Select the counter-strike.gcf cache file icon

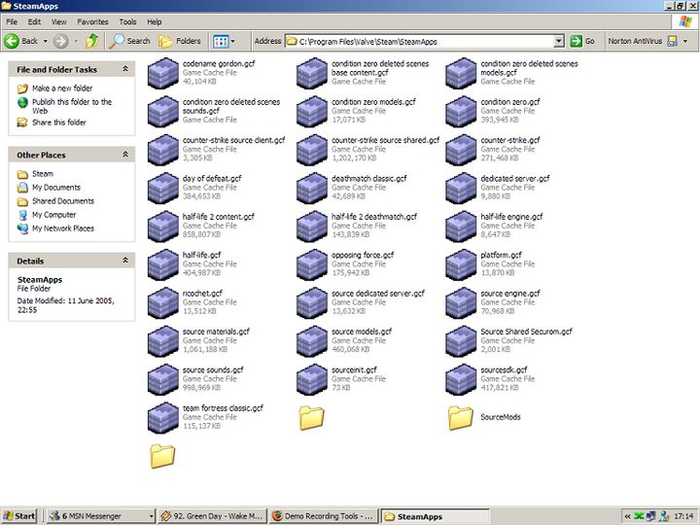point(461,150)
